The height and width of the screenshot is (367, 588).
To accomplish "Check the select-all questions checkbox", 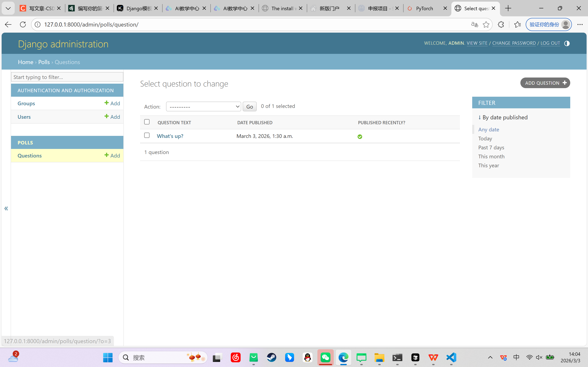I will (x=147, y=122).
